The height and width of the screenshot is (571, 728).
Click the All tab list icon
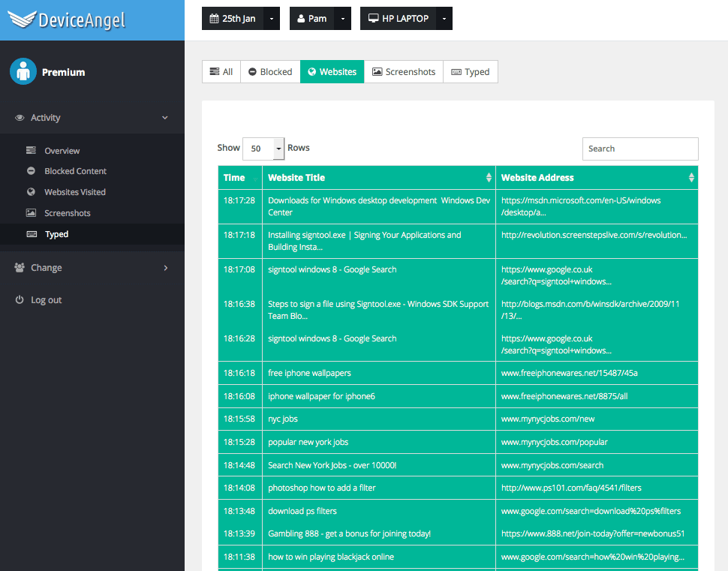[215, 71]
